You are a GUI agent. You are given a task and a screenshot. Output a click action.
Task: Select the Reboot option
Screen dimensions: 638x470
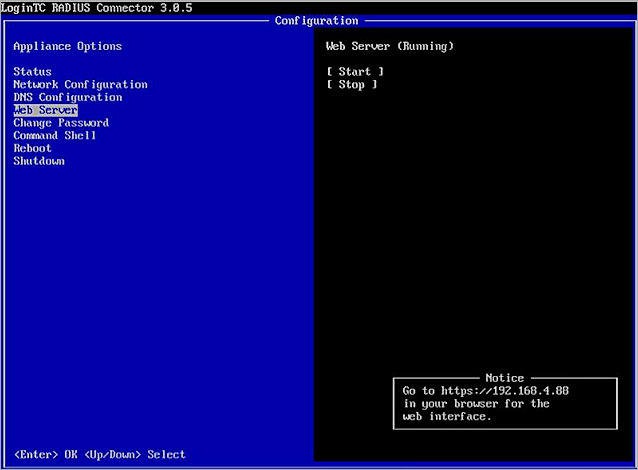tap(33, 148)
